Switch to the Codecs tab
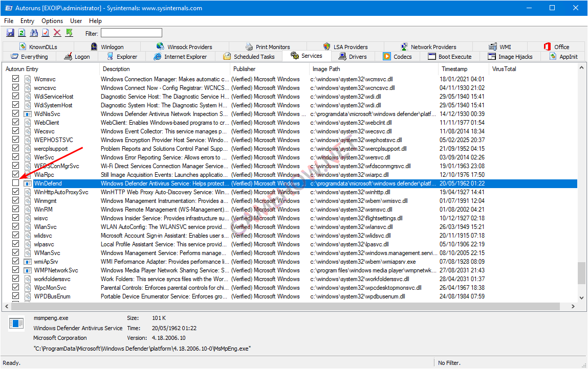 click(x=398, y=57)
